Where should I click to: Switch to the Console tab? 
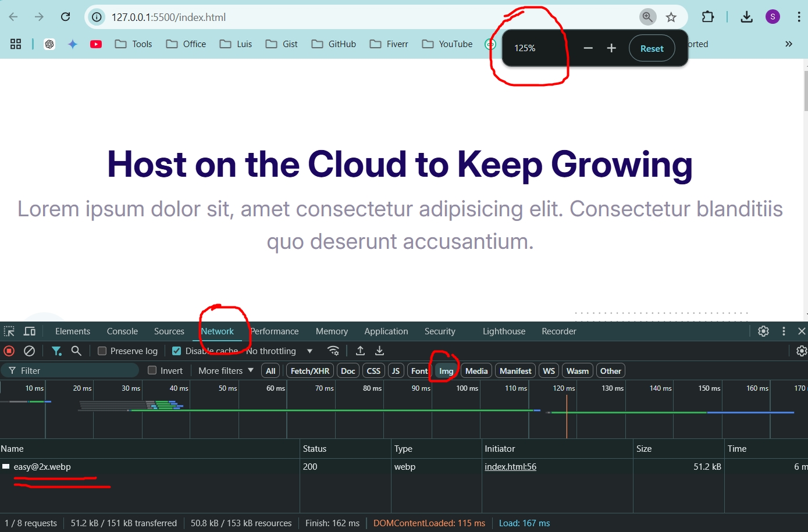(x=122, y=331)
